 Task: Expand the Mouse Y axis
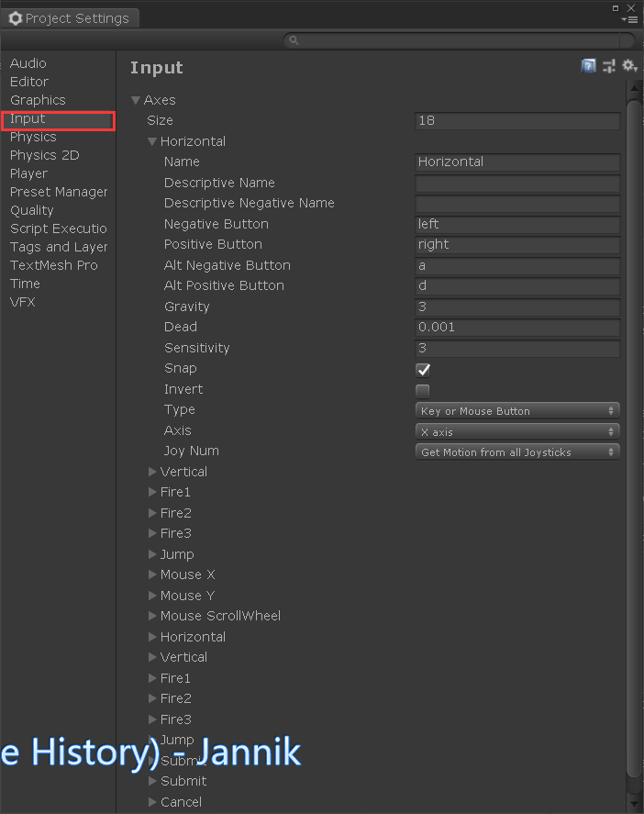click(x=152, y=596)
